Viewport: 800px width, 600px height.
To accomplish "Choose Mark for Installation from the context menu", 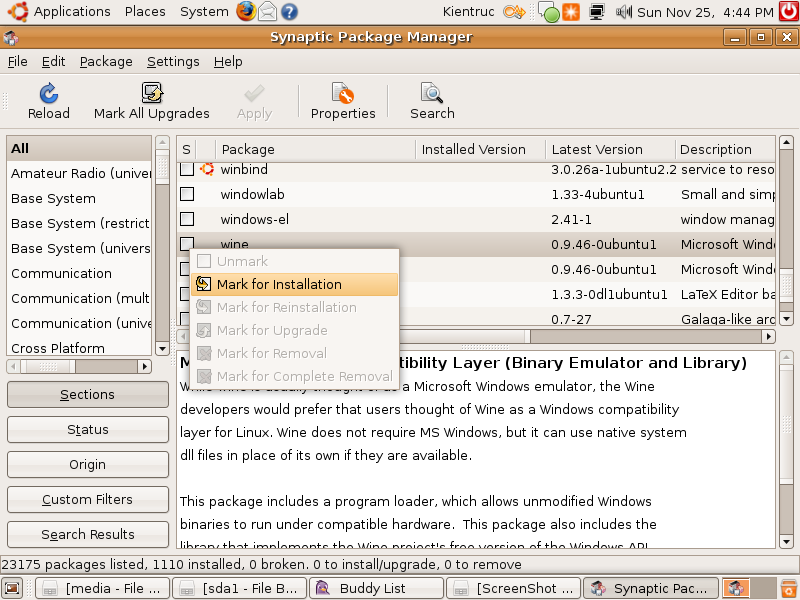I will pos(279,285).
